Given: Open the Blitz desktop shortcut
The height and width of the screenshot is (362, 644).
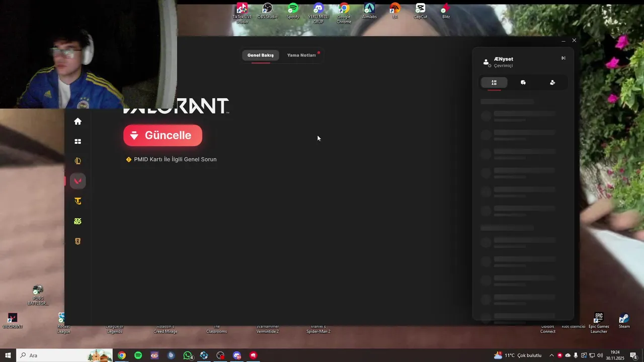Looking at the screenshot, I should 446,11.
